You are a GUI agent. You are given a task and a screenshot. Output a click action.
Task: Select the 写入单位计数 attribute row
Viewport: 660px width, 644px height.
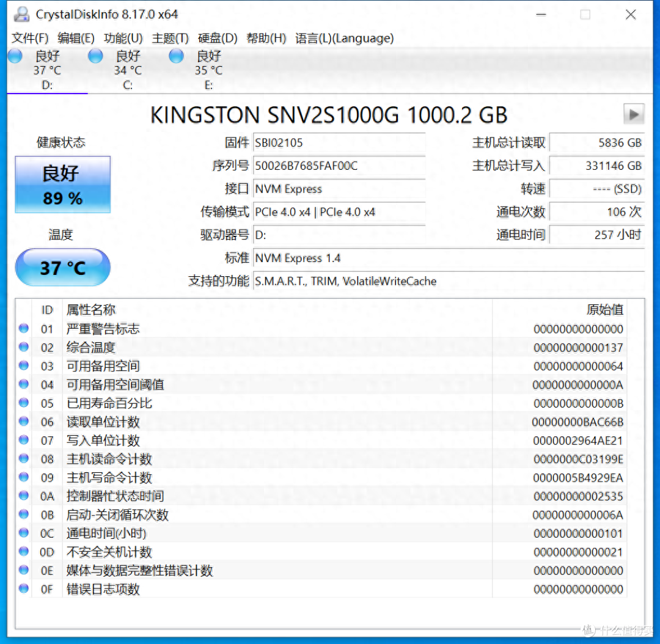click(321, 441)
